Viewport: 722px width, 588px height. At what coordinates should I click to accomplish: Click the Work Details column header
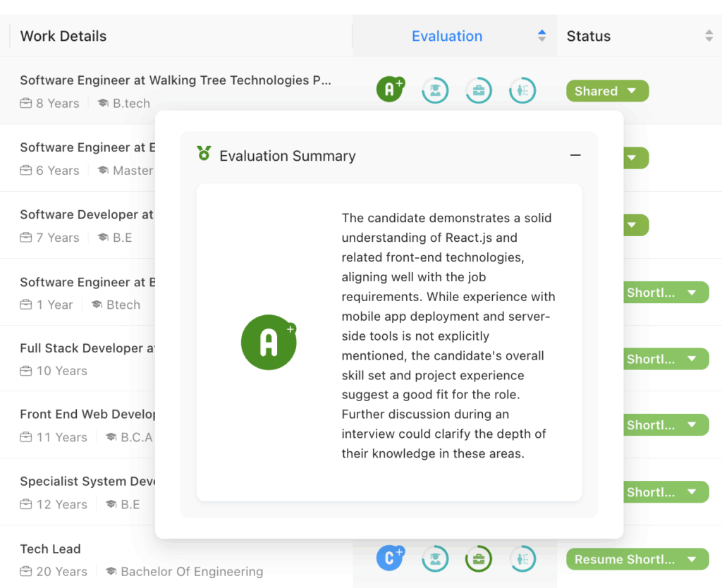[x=63, y=35]
